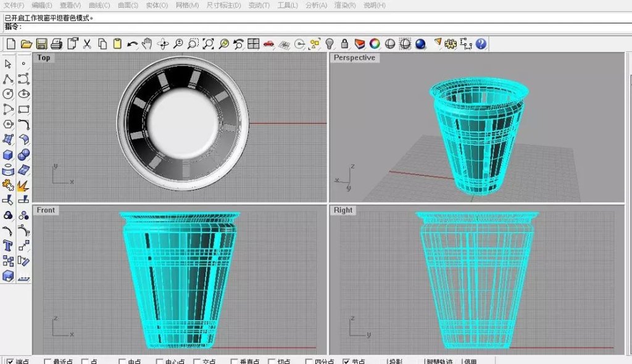The height and width of the screenshot is (364, 632).
Task: Open the 工具(L) Tools menu
Action: [288, 5]
